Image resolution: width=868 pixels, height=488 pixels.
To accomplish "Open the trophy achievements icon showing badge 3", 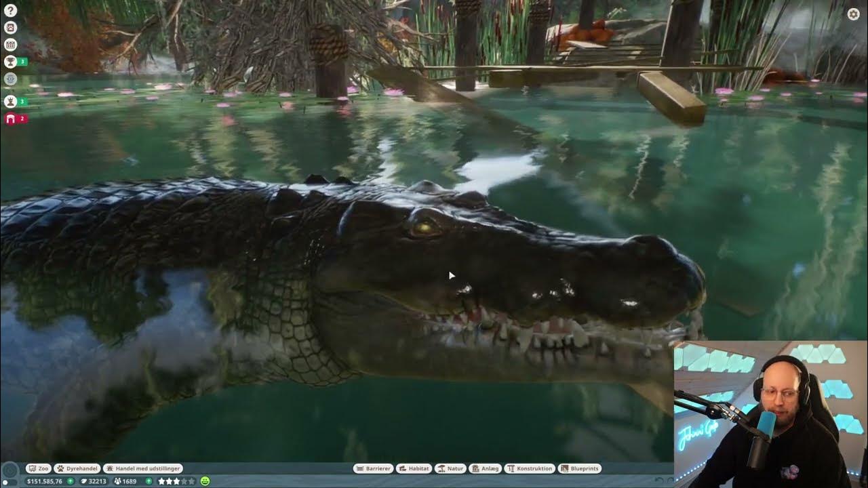I will (x=9, y=61).
